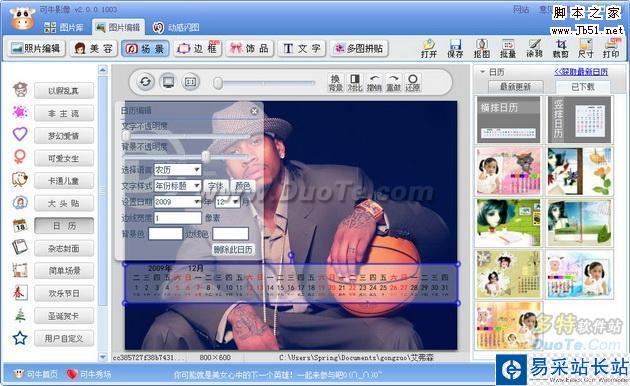Screen dimensions: 630x386
Task: Click 换背景 change background icon
Action: (x=335, y=83)
